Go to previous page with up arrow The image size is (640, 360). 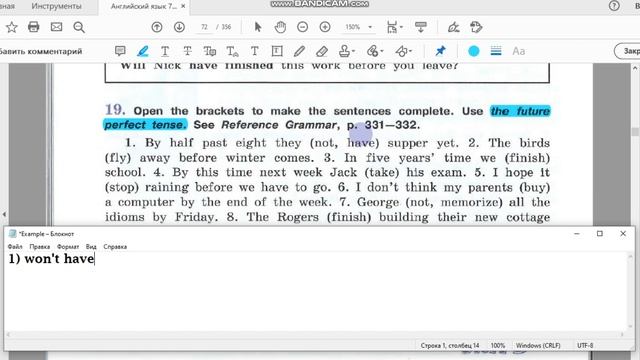[x=157, y=27]
